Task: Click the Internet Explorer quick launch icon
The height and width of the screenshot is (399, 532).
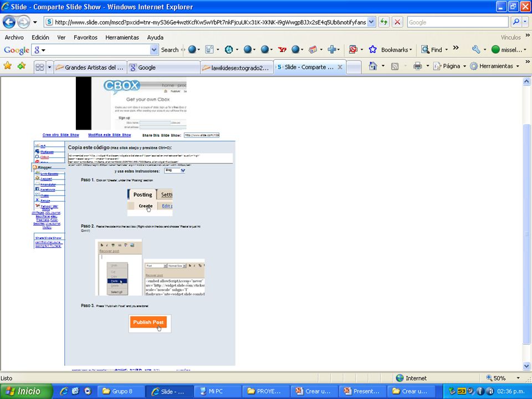Action: tap(64, 391)
